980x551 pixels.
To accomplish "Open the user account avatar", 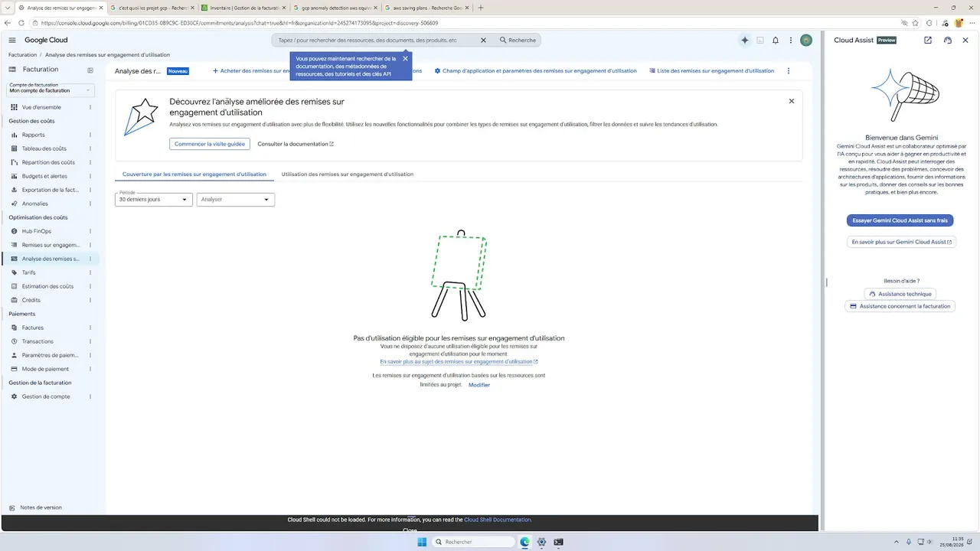I will point(806,40).
